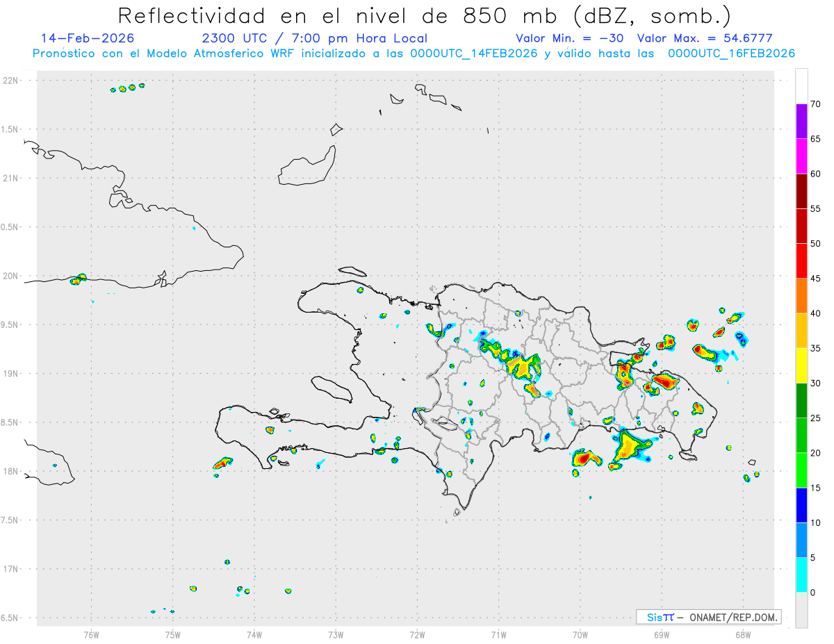This screenshot has width=834, height=644.
Task: Click the colorbar label '0'
Action: [x=813, y=593]
